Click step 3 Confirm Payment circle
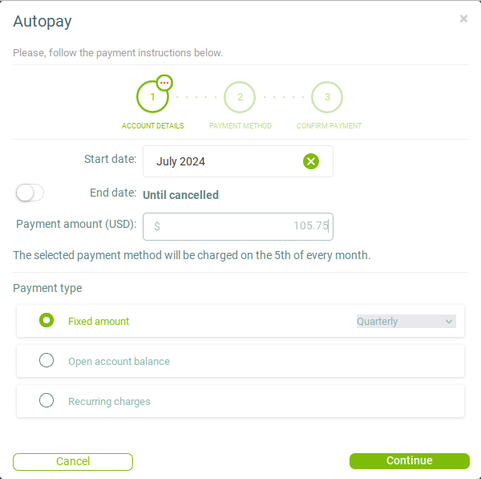481x479 pixels. (x=327, y=97)
